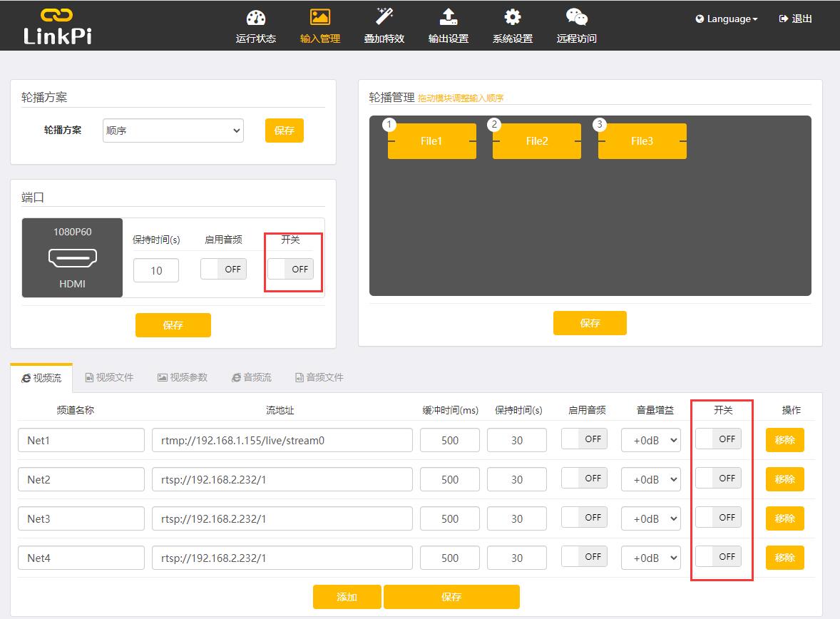Switch to the 音频文件 tab
Screen dimensions: 840x619
click(319, 378)
